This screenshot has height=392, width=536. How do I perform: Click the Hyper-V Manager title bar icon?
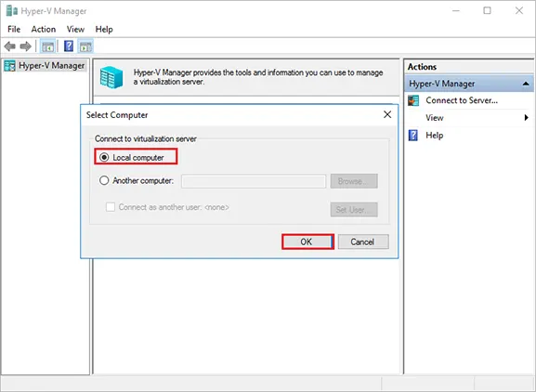tap(12, 11)
